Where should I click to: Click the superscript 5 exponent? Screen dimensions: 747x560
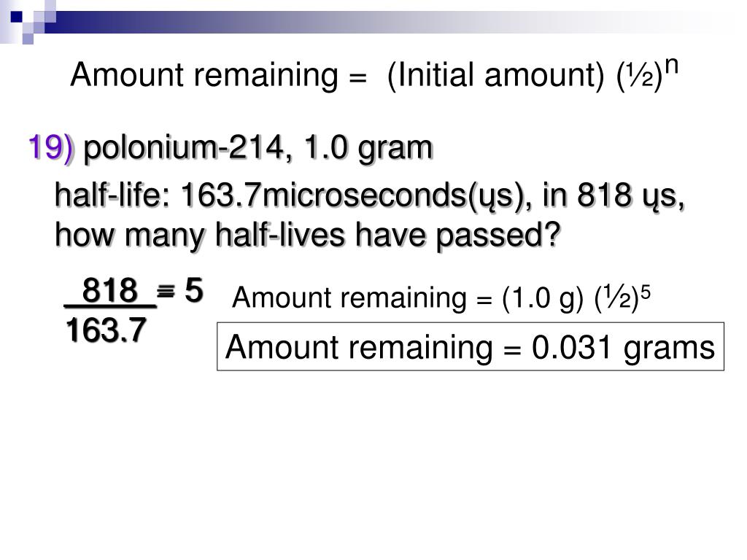(x=646, y=292)
